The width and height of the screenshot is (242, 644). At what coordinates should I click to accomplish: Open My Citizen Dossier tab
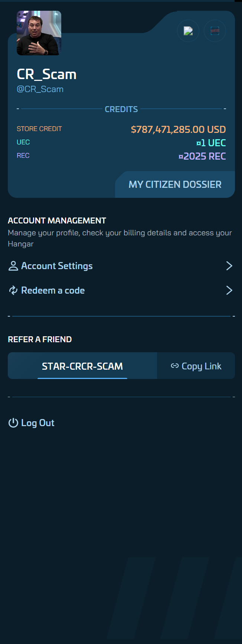pyautogui.click(x=175, y=184)
